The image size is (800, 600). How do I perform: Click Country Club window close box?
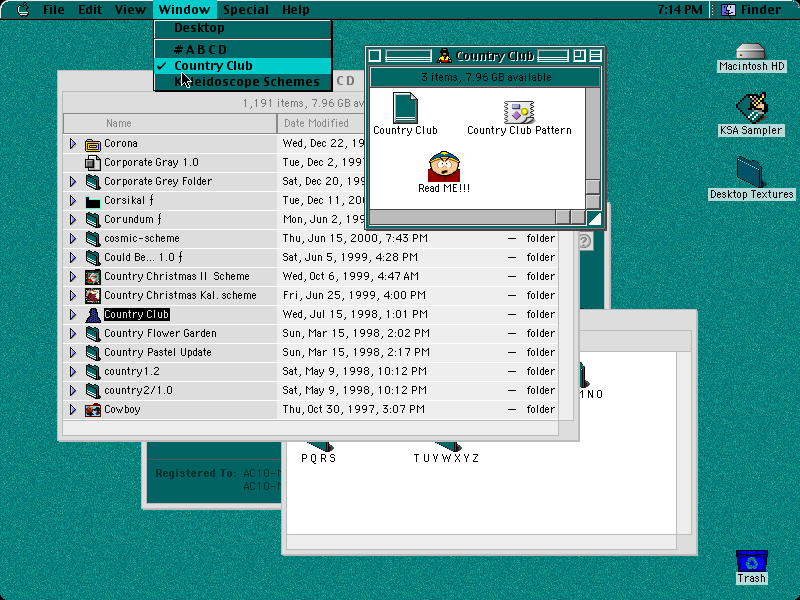(x=374, y=56)
